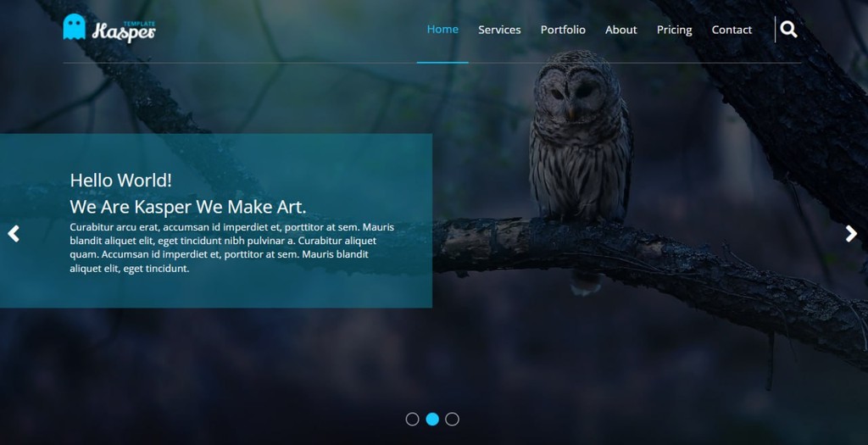Visit the Contact page link
This screenshot has width=868, height=445.
coord(732,30)
